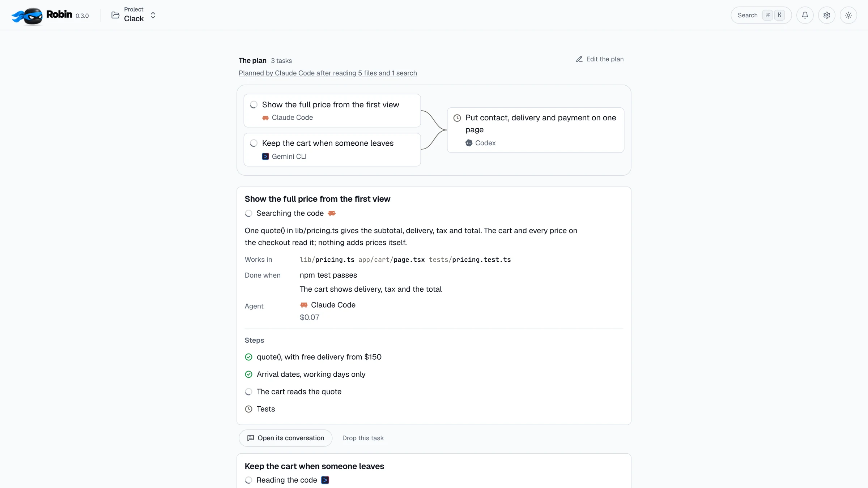Click the chat icon in Open its conversation
The image size is (868, 488).
(251, 438)
